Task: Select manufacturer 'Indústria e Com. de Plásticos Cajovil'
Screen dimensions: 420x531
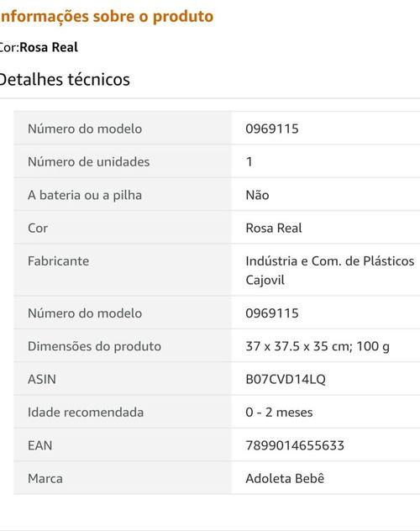Action: coord(329,271)
